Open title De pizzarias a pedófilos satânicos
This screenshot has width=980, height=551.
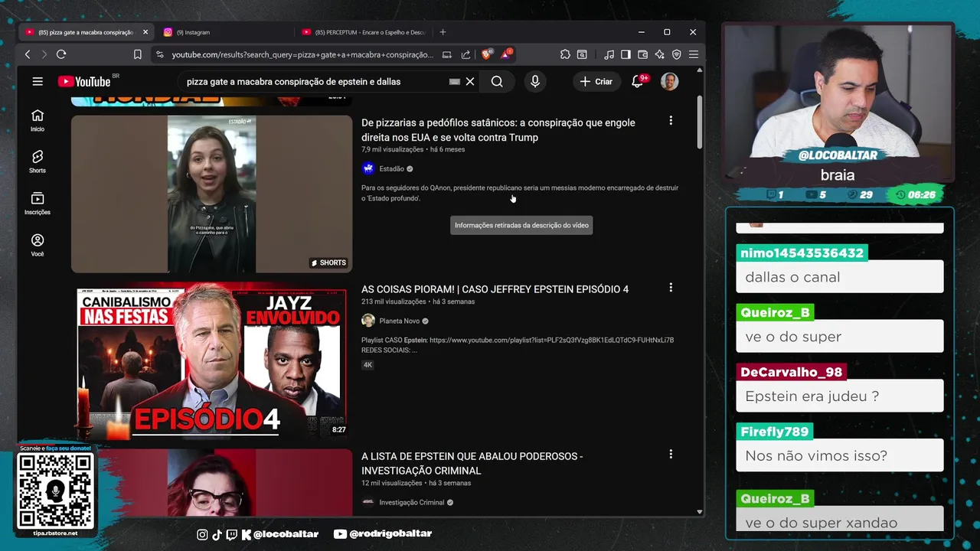pos(498,130)
